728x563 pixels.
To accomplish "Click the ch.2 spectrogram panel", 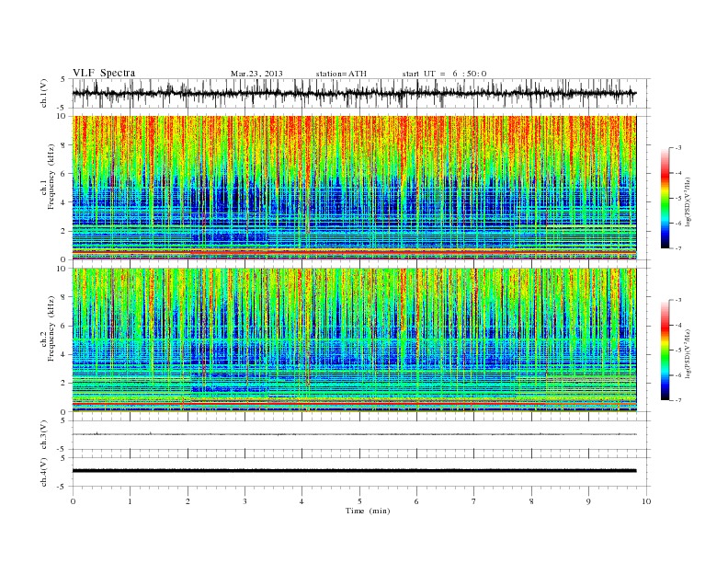I will coord(355,340).
